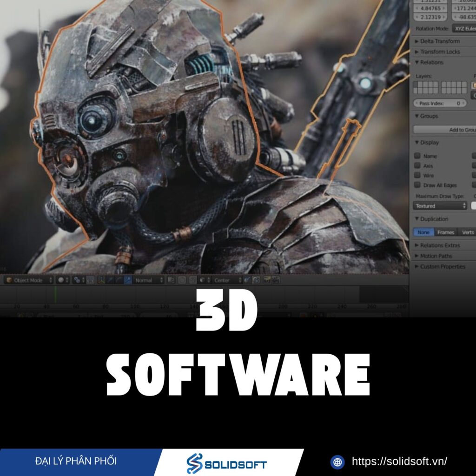Click frame 220 on the timeline ruler
The width and height of the screenshot is (476, 476).
(x=312, y=306)
